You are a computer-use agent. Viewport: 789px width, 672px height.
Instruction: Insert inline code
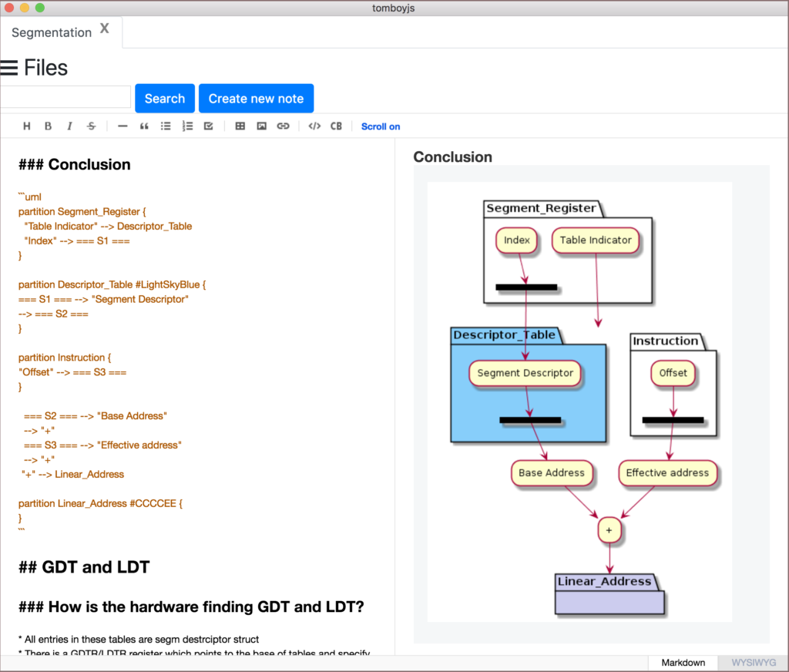314,126
